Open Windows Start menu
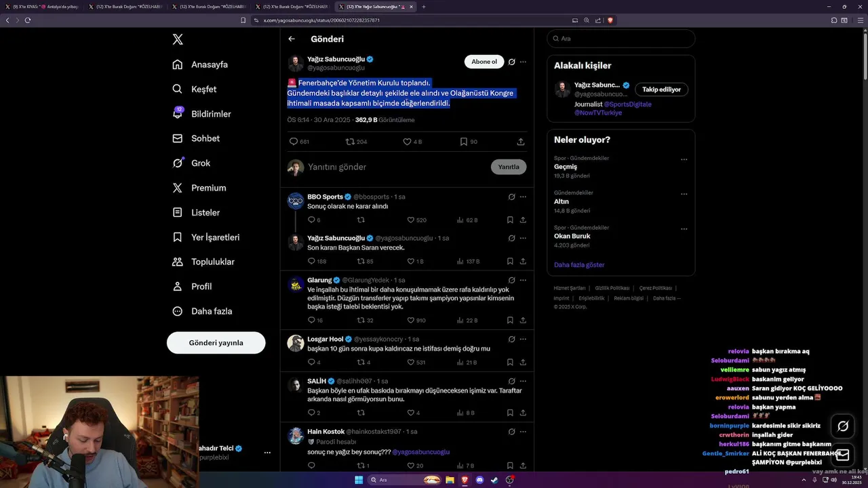This screenshot has height=488, width=868. (x=359, y=480)
